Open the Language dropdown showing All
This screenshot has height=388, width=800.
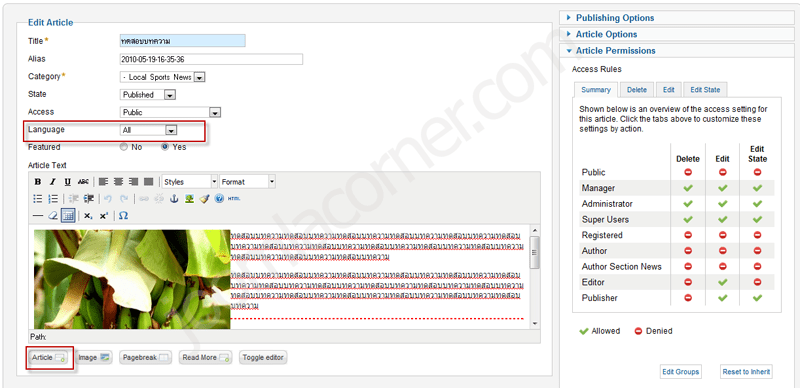click(x=148, y=130)
